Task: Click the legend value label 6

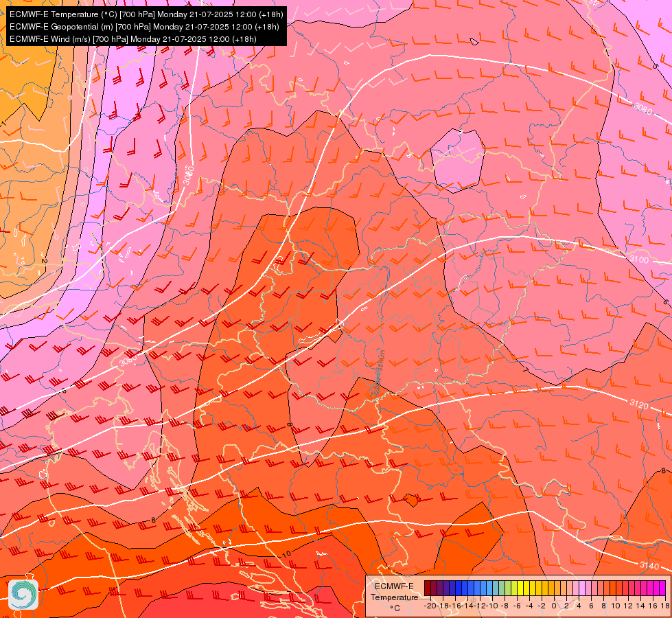Action: point(592,606)
